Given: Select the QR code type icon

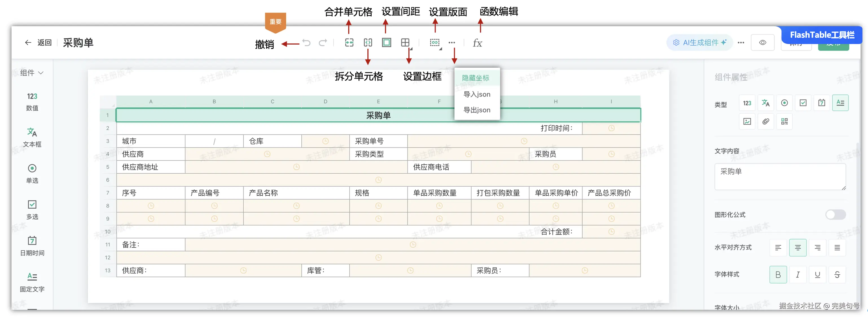Looking at the screenshot, I should tap(784, 122).
